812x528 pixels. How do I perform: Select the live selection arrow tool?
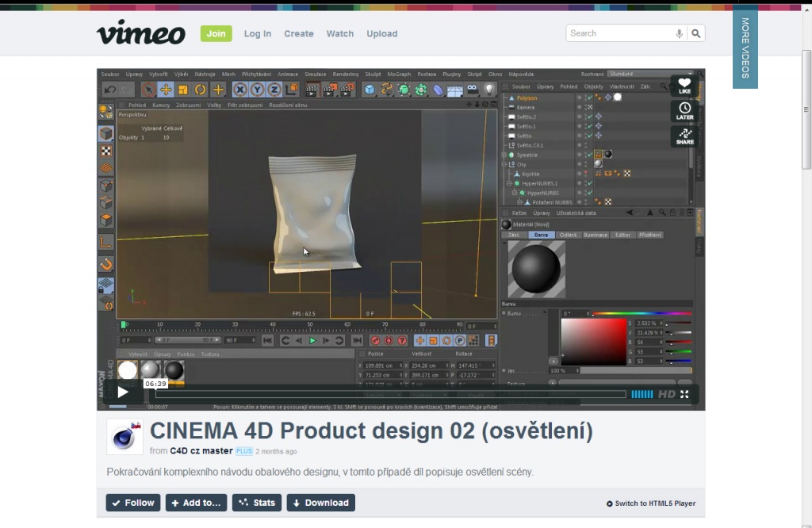148,90
